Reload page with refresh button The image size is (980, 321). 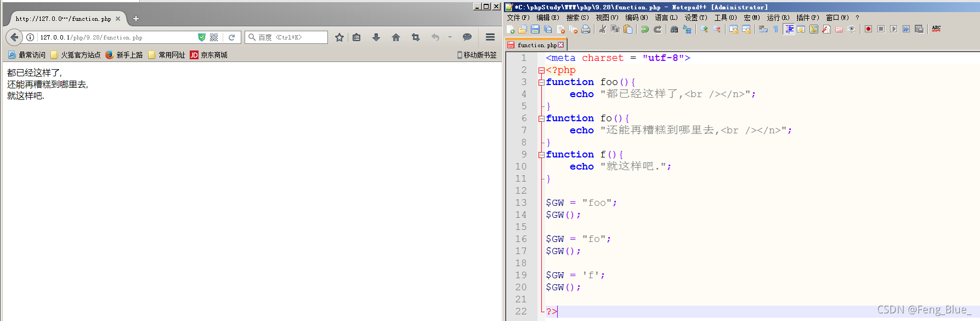[231, 37]
